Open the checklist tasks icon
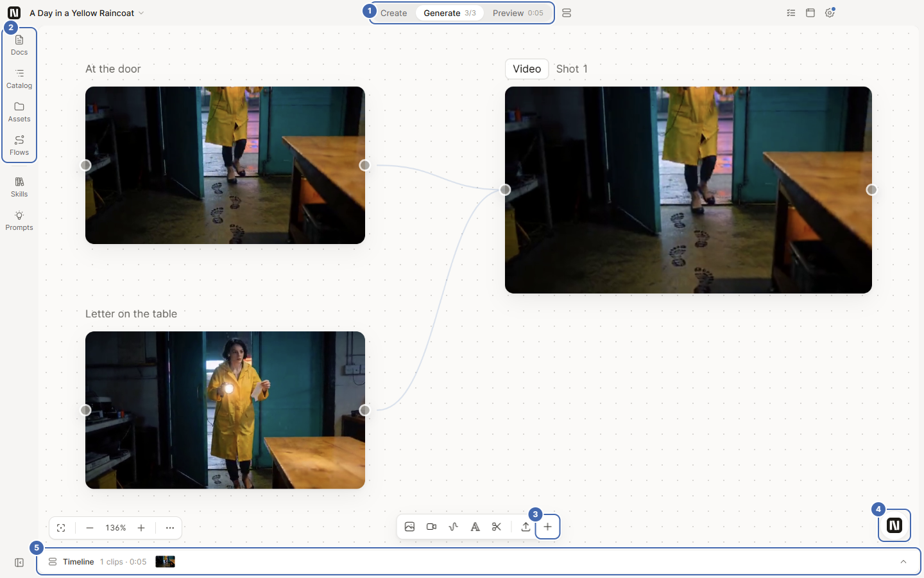This screenshot has width=924, height=578. tap(791, 13)
